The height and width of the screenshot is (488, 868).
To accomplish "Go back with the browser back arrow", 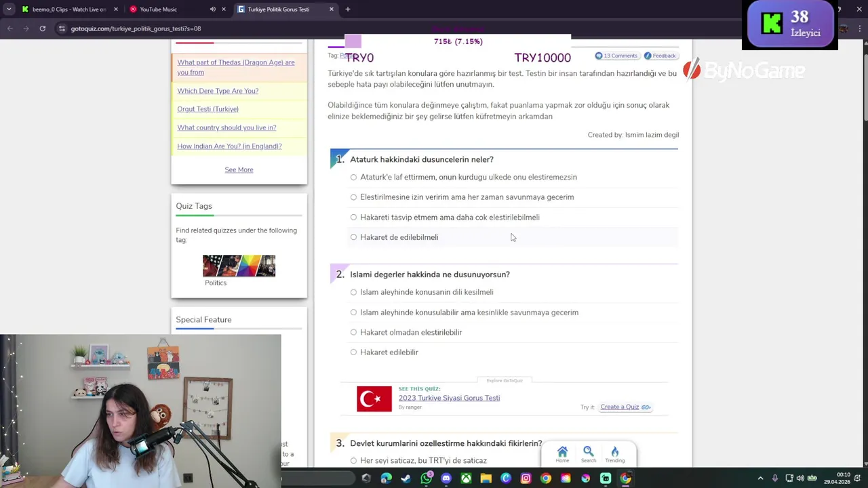I will 9,28.
